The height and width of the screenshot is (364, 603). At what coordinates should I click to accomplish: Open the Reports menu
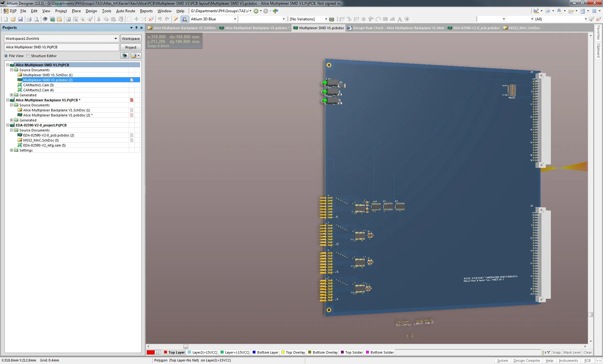click(146, 11)
